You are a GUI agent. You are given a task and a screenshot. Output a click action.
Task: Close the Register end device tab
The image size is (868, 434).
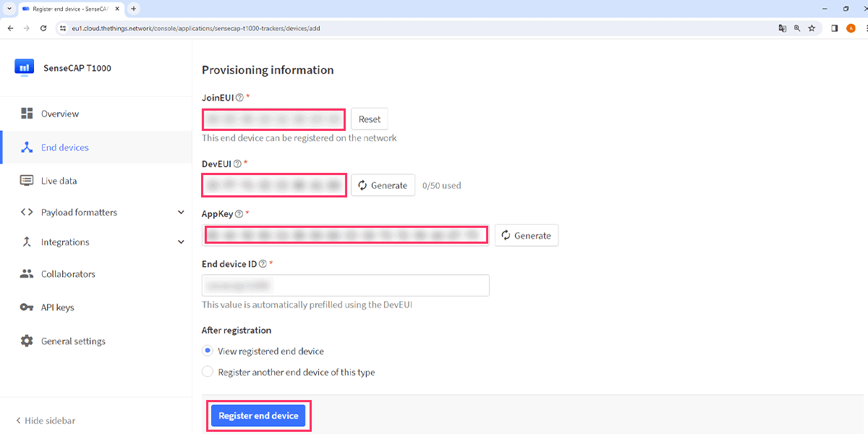click(118, 9)
